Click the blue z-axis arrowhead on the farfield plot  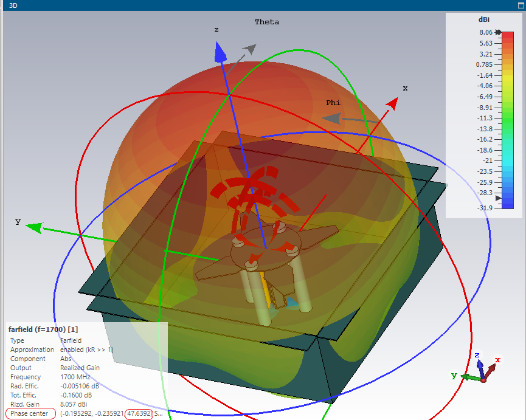[x=220, y=52]
